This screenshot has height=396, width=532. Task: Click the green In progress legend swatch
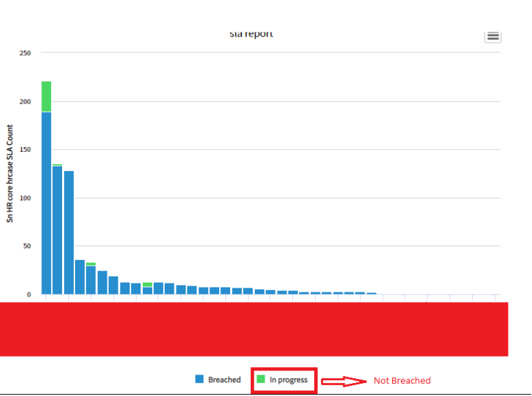[260, 379]
